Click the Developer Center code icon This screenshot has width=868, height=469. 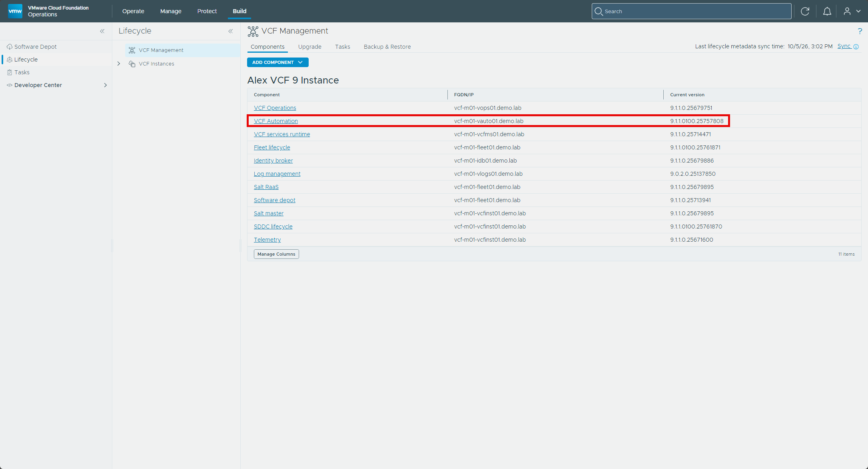tap(10, 85)
